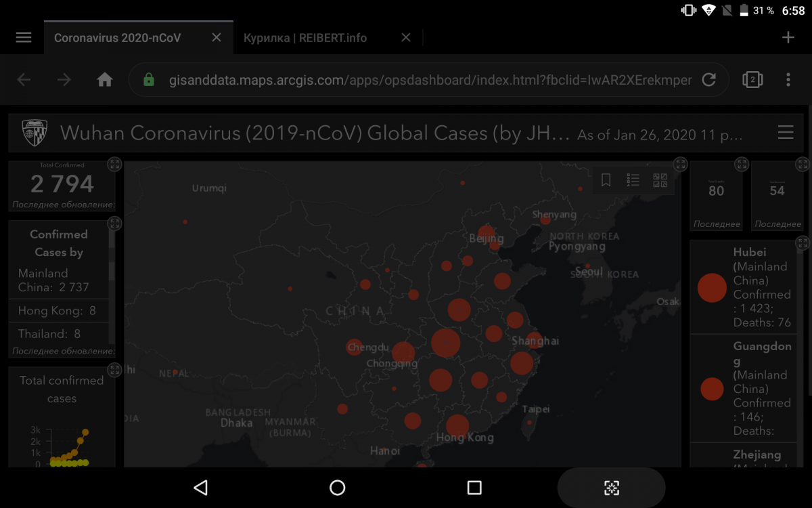Expand the Hubei province list panel

click(803, 242)
